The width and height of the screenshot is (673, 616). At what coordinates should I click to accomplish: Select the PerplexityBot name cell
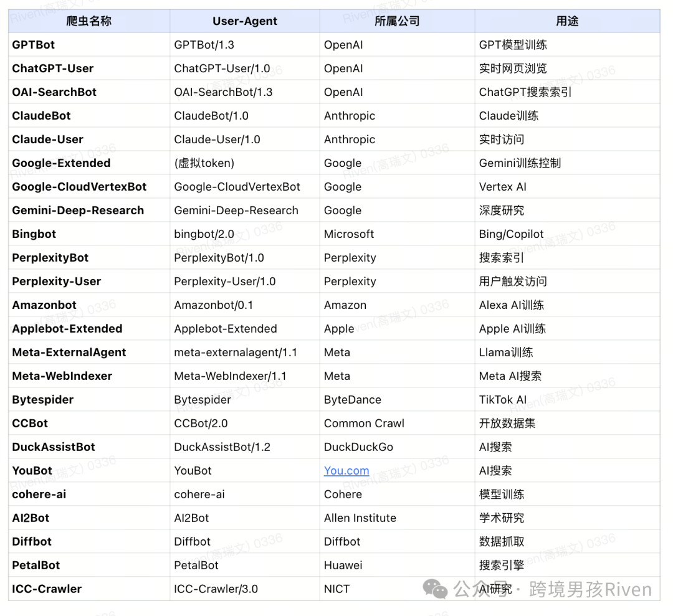coord(89,258)
